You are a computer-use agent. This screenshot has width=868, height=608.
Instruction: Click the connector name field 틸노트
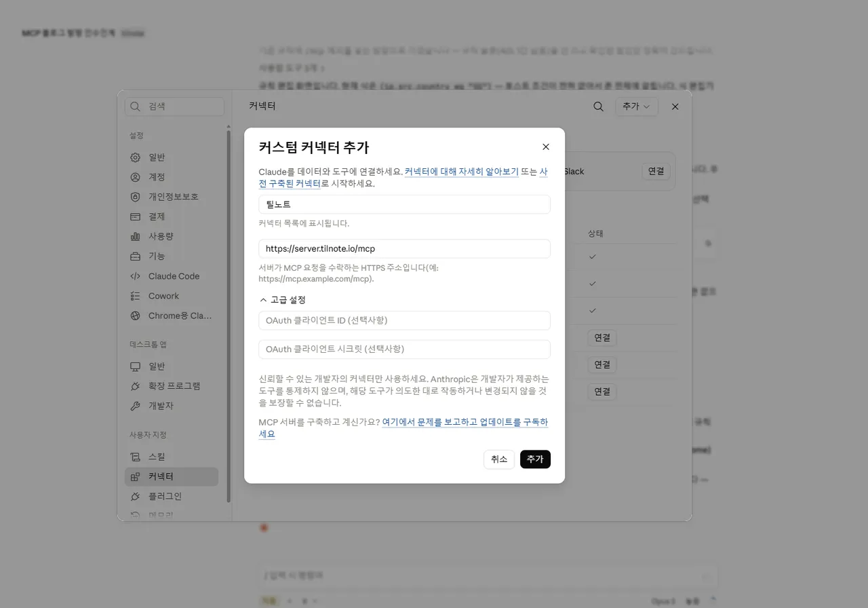[x=404, y=204]
